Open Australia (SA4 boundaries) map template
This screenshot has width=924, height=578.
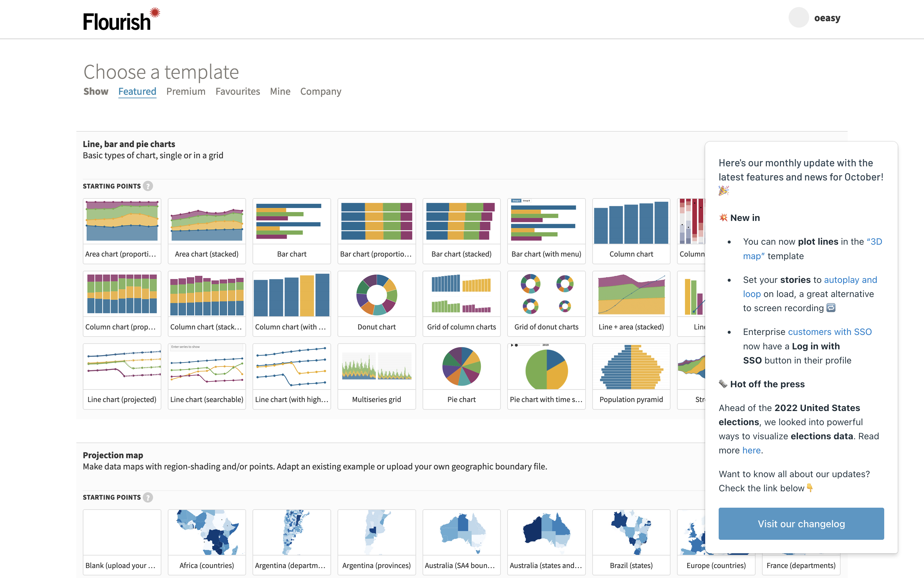461,542
